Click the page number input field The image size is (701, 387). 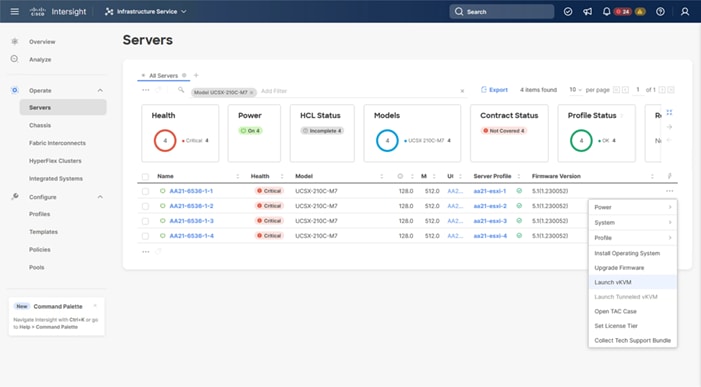click(x=638, y=90)
